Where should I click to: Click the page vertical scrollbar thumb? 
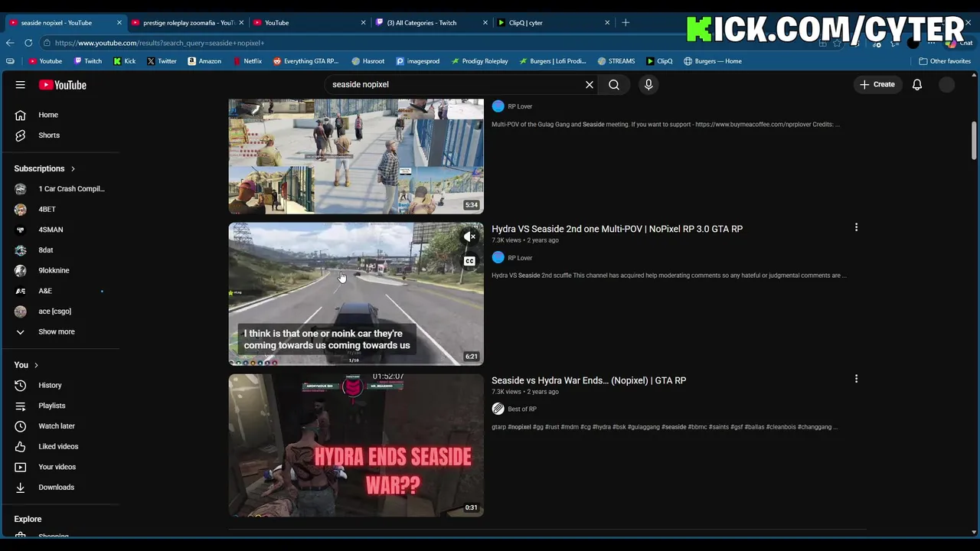974,142
